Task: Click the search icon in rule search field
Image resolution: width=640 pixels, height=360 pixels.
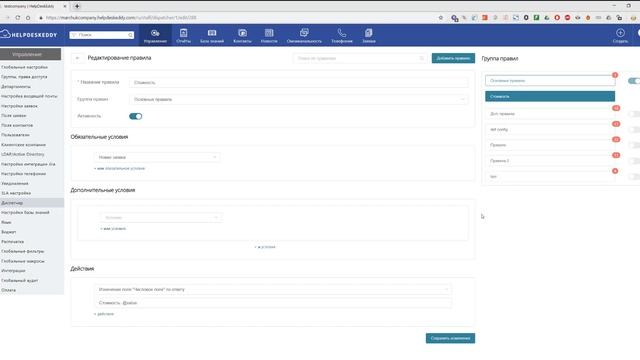Action: click(422, 58)
